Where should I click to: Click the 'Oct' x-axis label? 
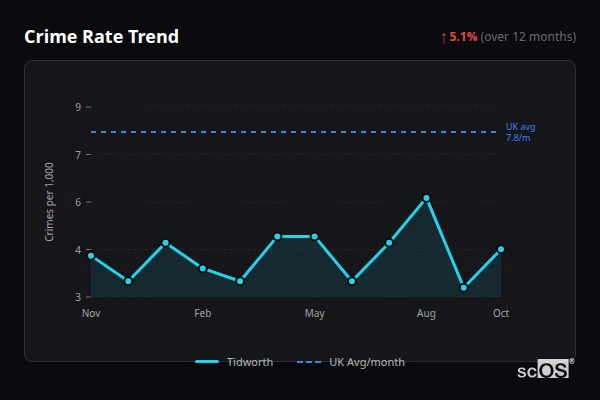501,313
